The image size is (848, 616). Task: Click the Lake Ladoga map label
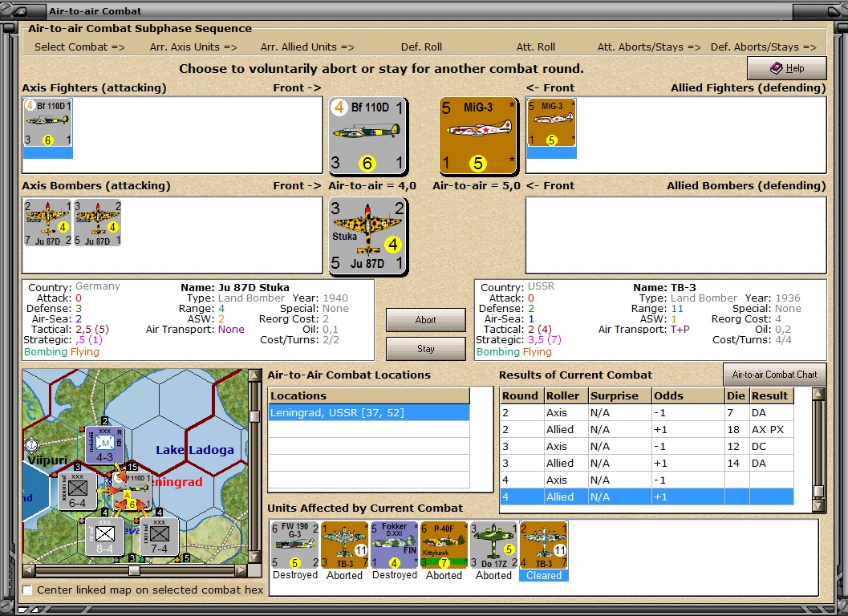coord(195,450)
